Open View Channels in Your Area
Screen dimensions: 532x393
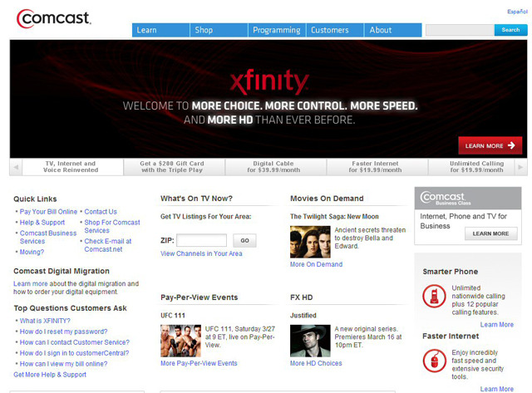(201, 253)
